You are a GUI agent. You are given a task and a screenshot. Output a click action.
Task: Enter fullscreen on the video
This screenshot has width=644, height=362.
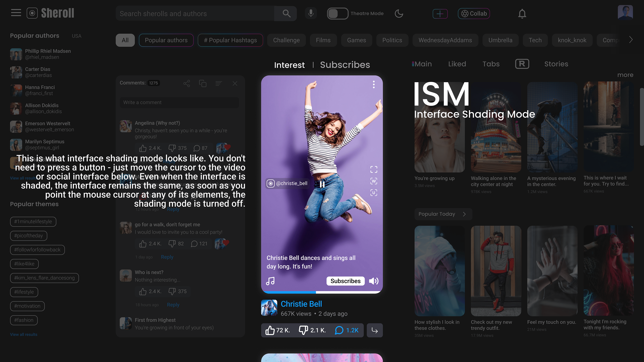coord(374,169)
